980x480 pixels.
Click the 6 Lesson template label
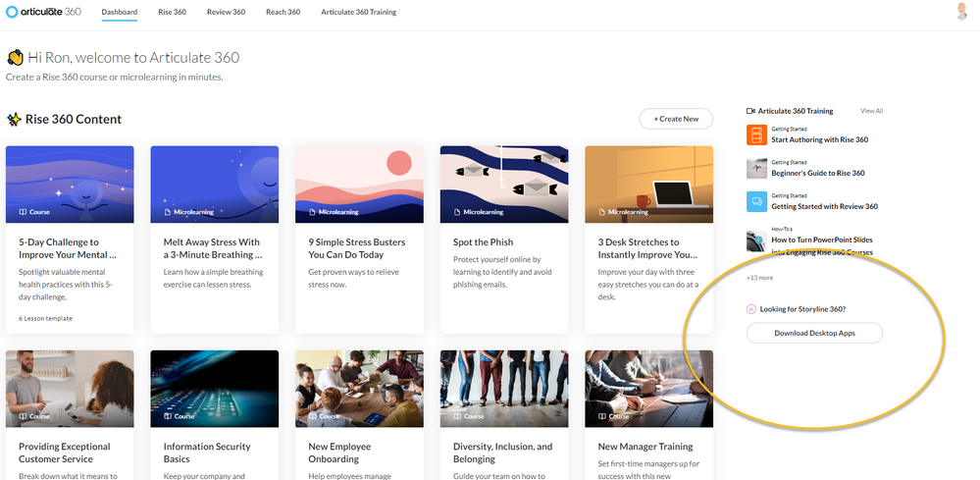pos(46,318)
